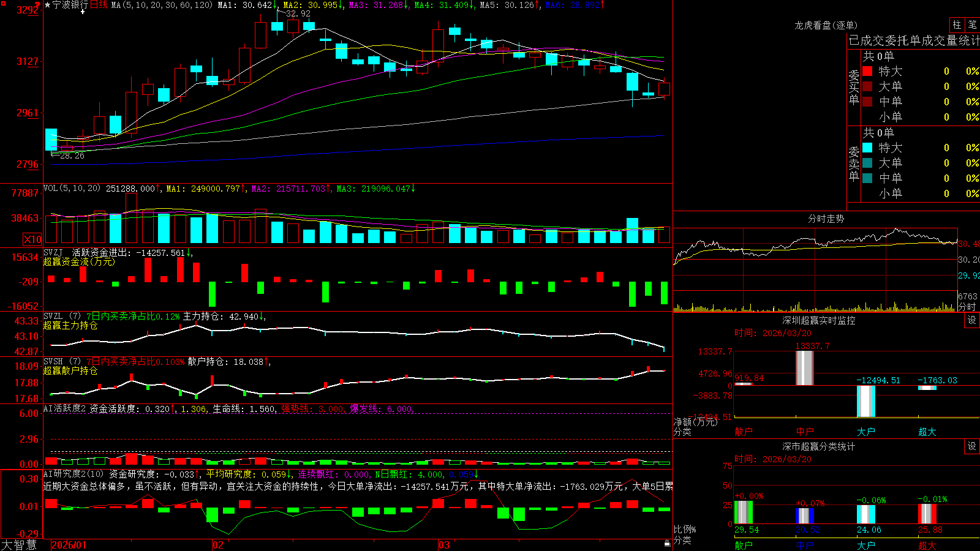Click the 已成交委托单成交量统计 header
The width and height of the screenshot is (980, 551).
[914, 40]
